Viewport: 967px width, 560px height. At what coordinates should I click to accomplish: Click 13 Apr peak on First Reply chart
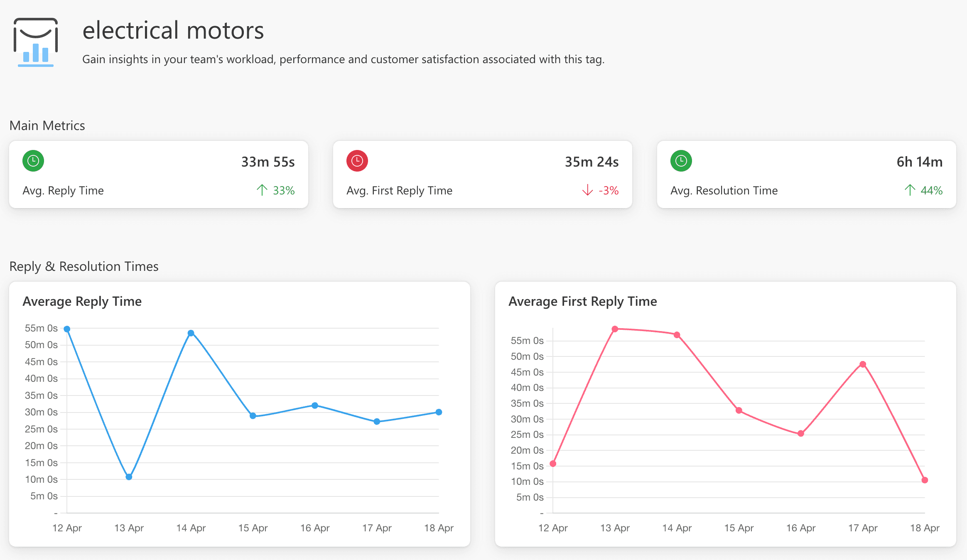click(x=615, y=329)
